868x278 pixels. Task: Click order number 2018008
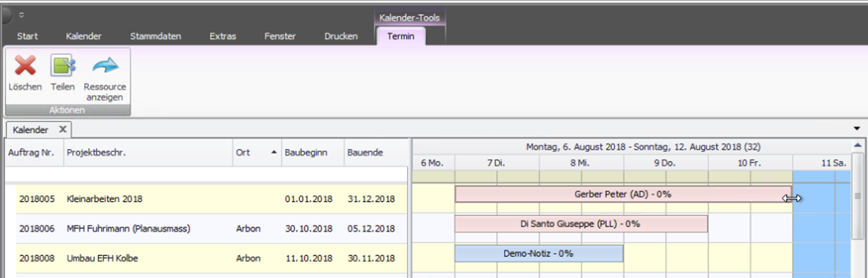[x=36, y=258]
